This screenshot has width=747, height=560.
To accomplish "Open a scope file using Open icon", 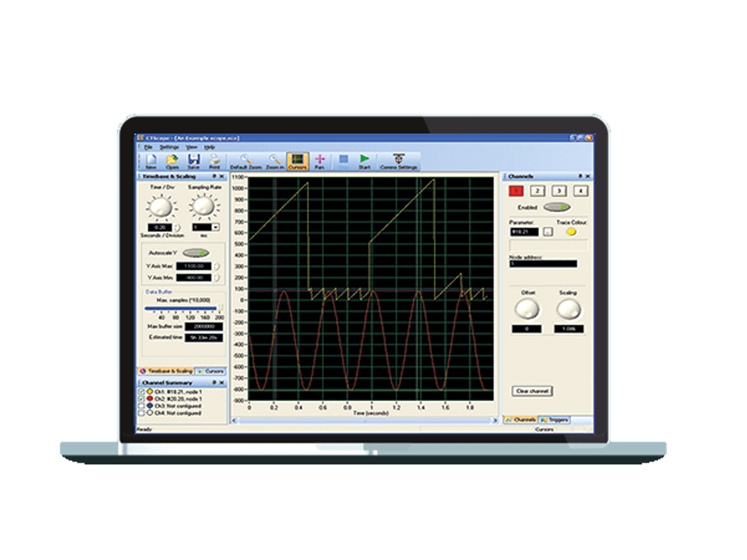I will pyautogui.click(x=172, y=160).
